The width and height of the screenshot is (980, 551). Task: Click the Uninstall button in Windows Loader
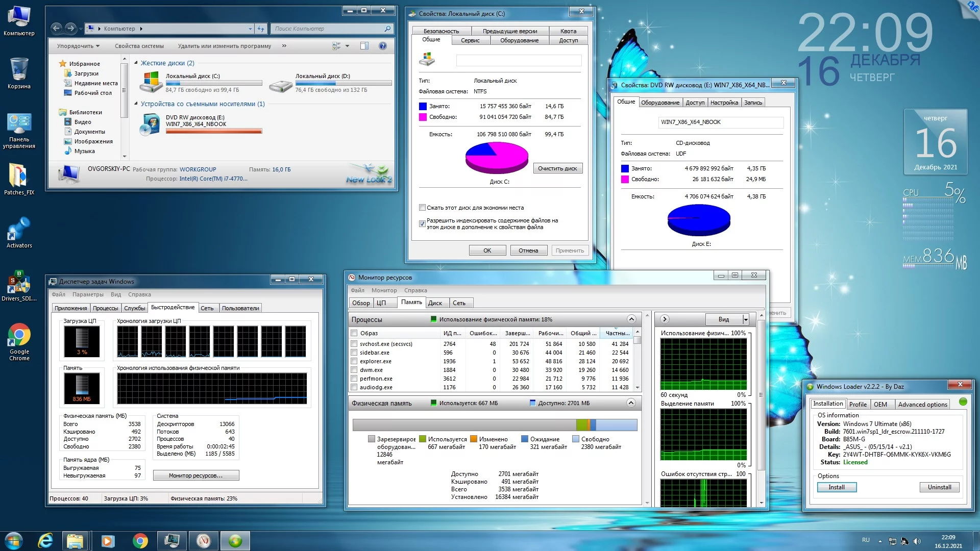939,487
